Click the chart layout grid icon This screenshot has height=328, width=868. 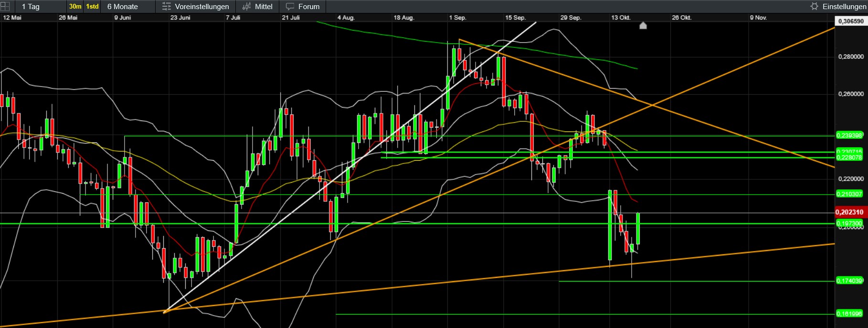pyautogui.click(x=5, y=6)
